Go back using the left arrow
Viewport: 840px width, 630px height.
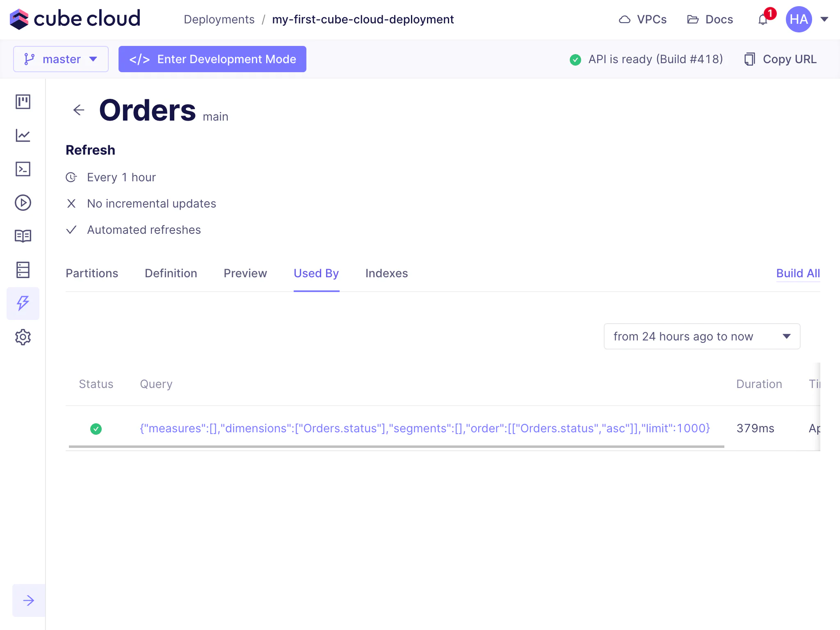tap(79, 110)
